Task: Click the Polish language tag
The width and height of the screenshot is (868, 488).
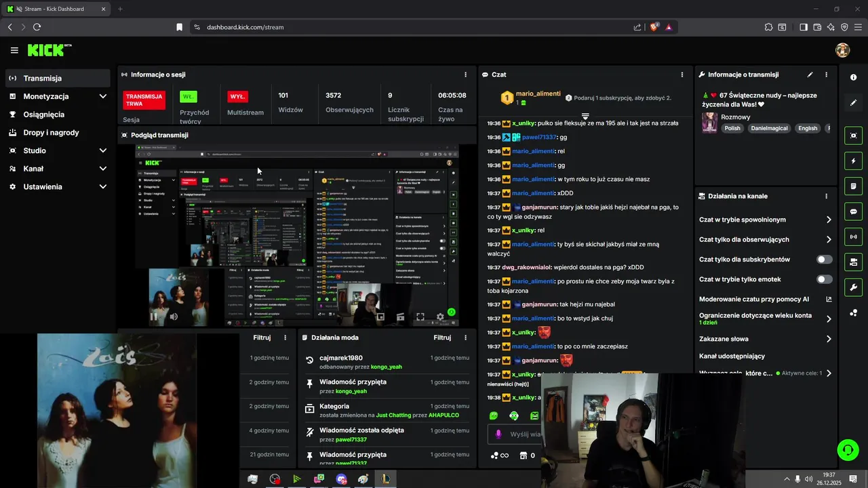Action: pyautogui.click(x=732, y=128)
